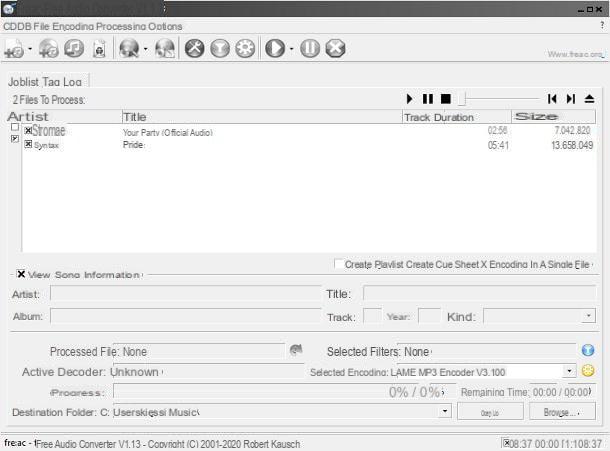Click the Artist input field
Viewport: 610px width, 451px height.
tap(186, 293)
